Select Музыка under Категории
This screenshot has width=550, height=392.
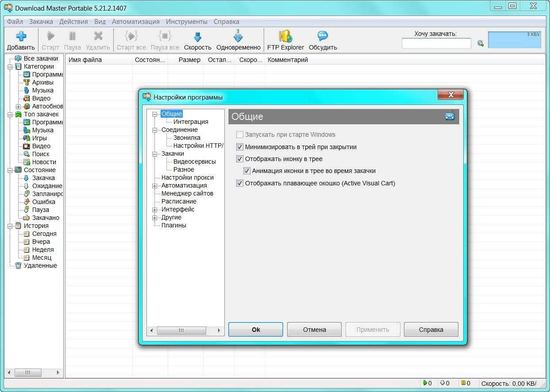42,90
